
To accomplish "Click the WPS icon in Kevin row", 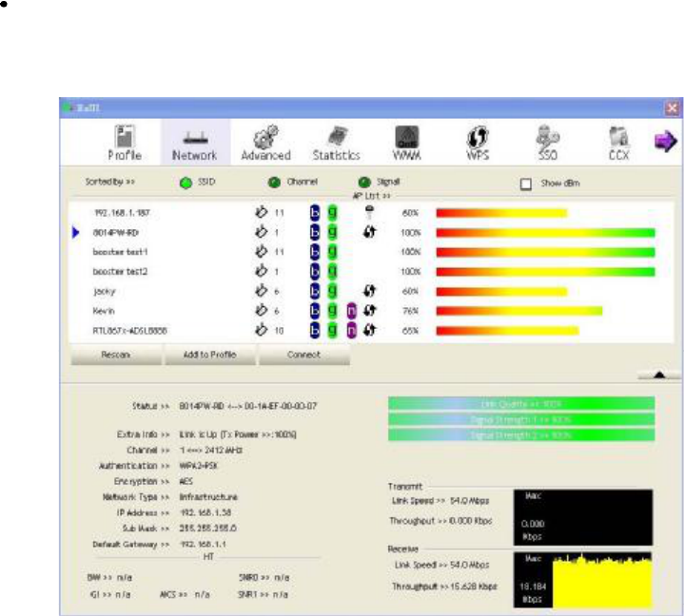I will 369,311.
